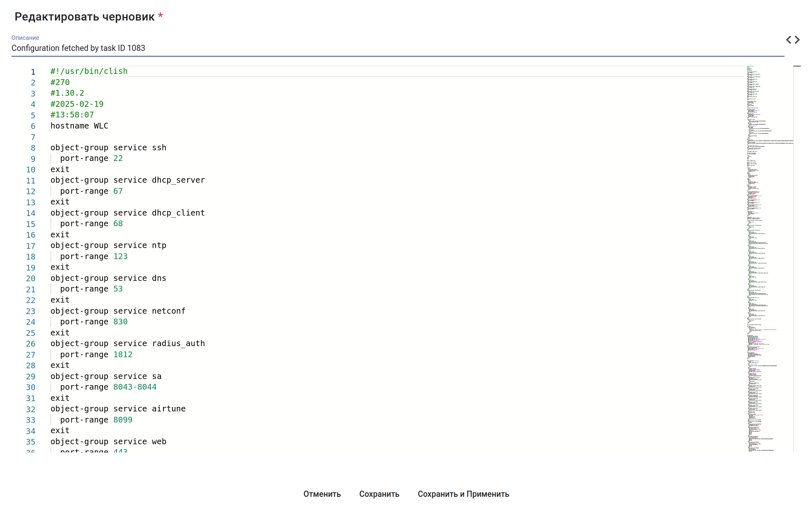Click 'object-group service airtune' line
The width and height of the screenshot is (812, 512).
(x=118, y=409)
